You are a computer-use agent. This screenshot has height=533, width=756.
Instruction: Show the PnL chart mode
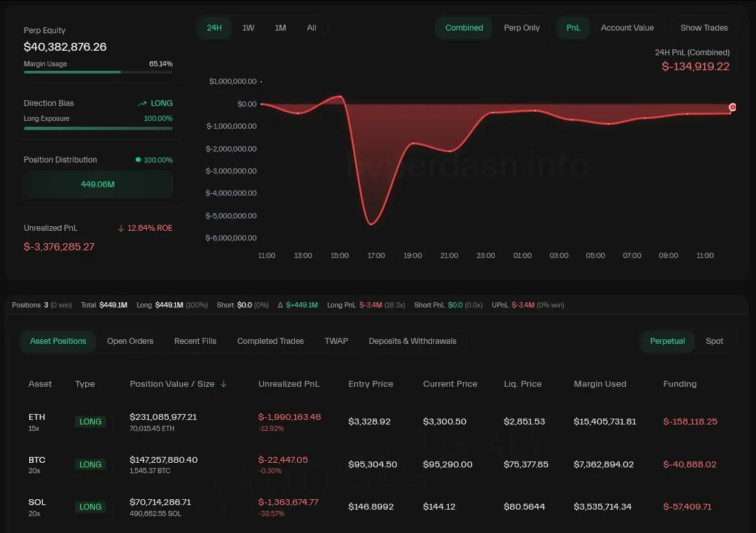point(573,28)
